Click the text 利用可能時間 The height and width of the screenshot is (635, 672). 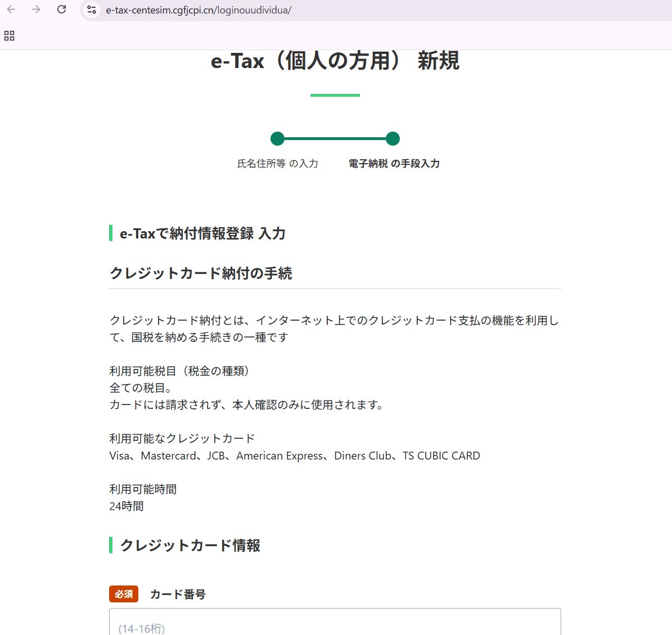click(143, 489)
